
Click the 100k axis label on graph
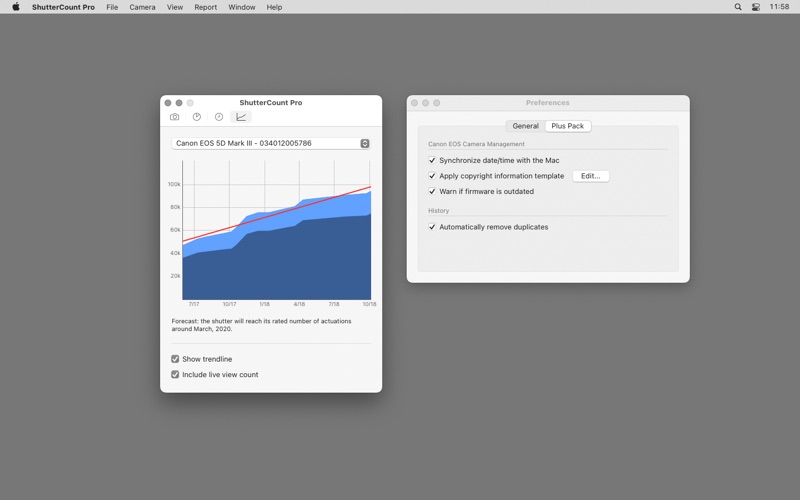tap(174, 184)
